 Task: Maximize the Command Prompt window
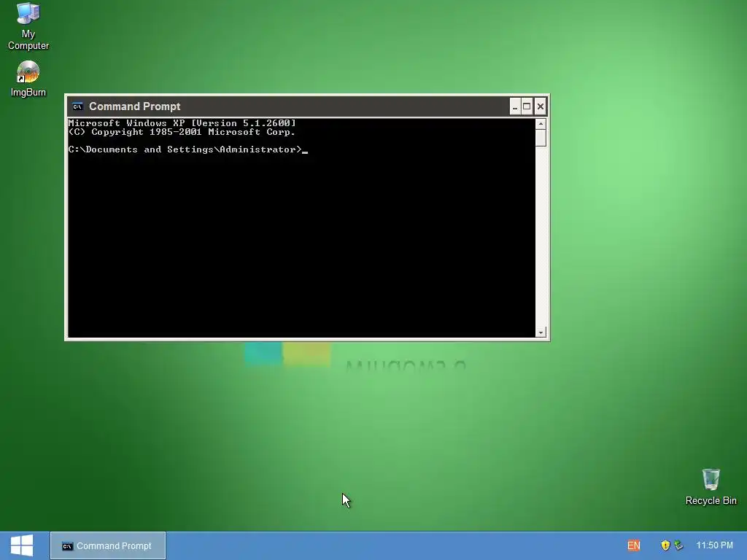527,106
